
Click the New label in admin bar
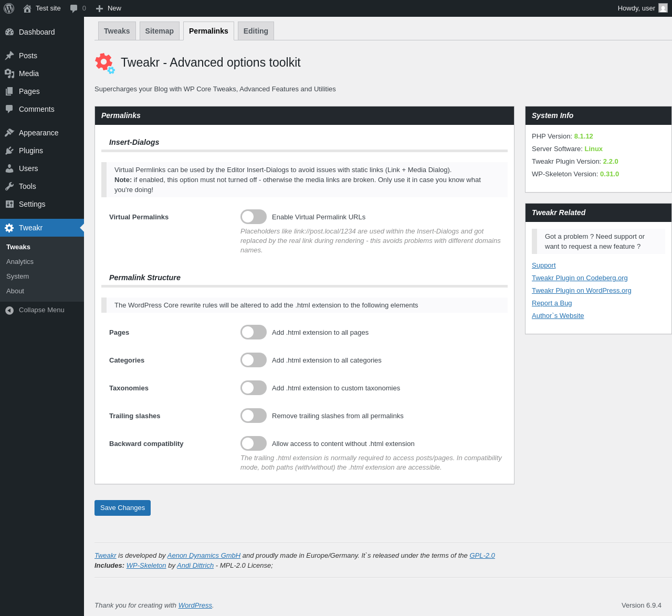coord(114,8)
